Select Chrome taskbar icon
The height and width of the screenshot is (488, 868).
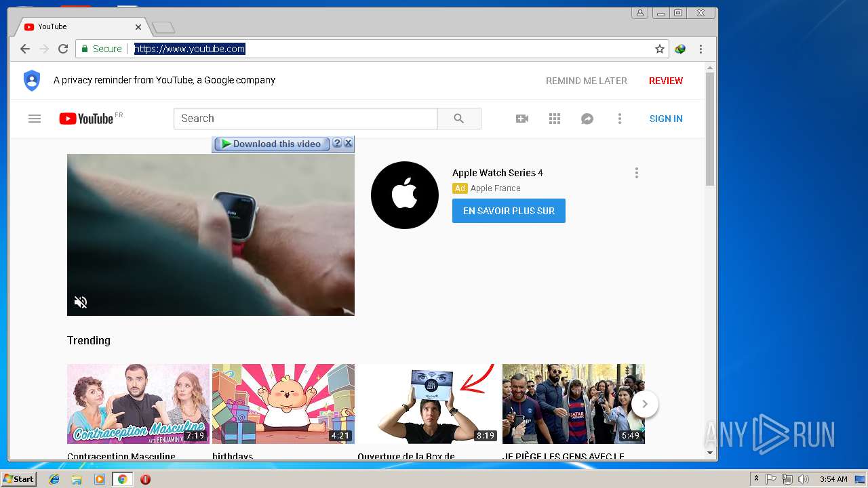click(122, 479)
